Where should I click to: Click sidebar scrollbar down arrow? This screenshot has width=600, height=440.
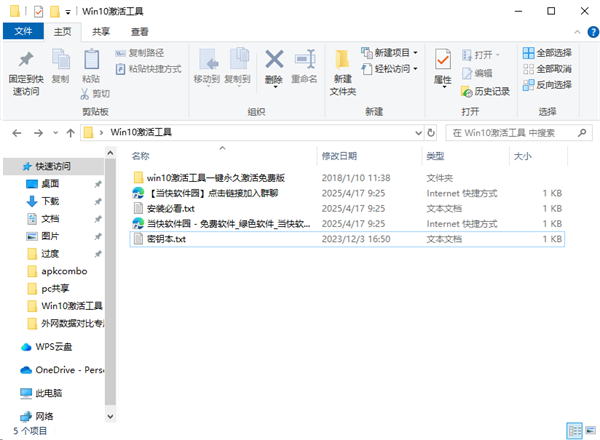[x=110, y=416]
